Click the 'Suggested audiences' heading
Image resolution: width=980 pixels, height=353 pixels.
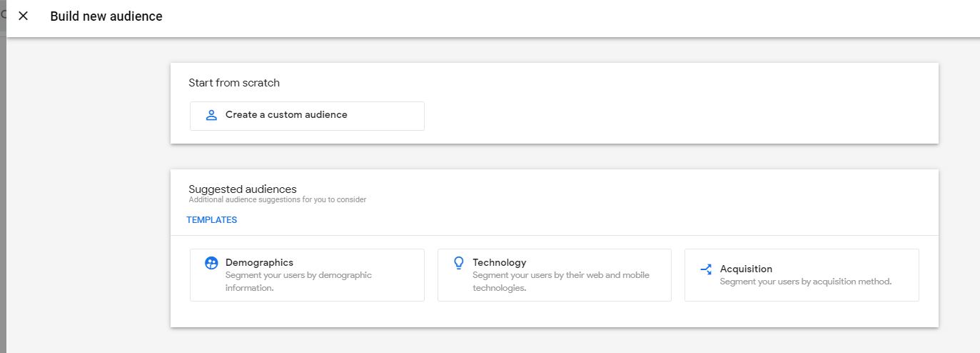click(243, 189)
